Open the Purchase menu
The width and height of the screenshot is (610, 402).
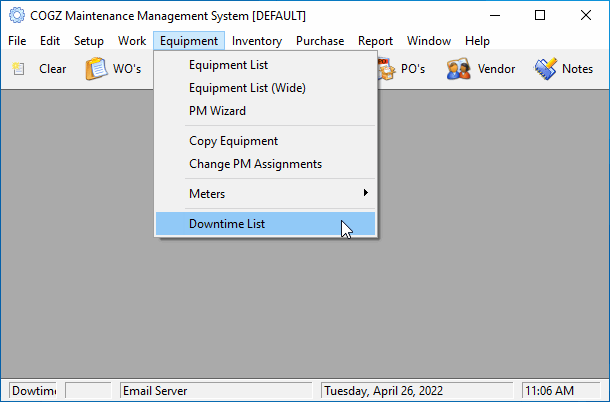pos(320,41)
